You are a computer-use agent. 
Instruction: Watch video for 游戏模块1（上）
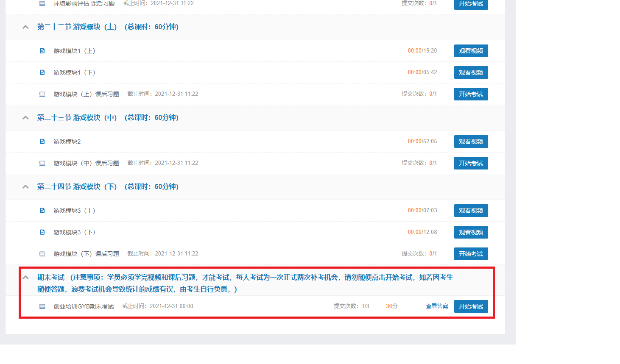[x=471, y=51]
